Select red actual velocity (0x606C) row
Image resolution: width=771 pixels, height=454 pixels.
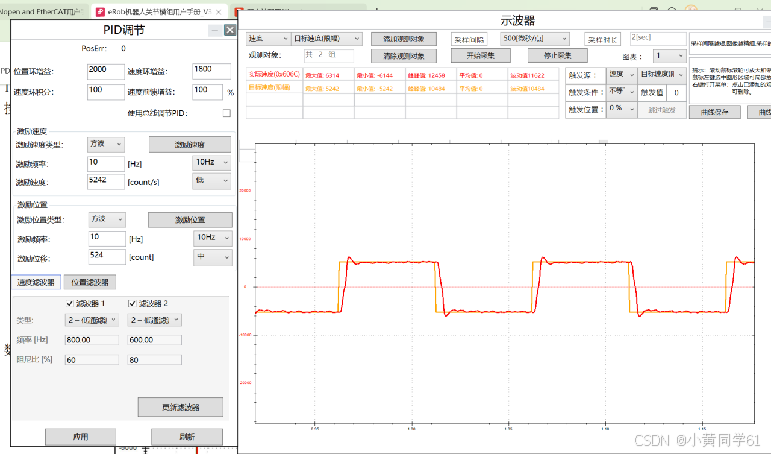point(402,75)
